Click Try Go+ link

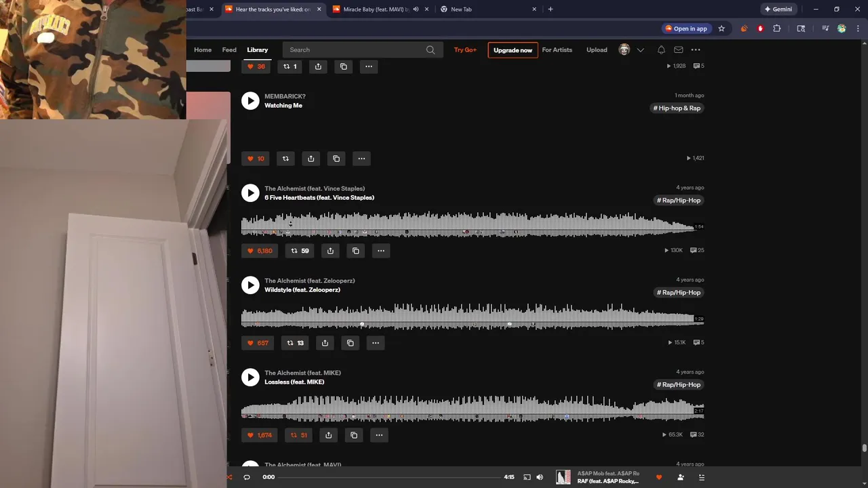pyautogui.click(x=465, y=49)
